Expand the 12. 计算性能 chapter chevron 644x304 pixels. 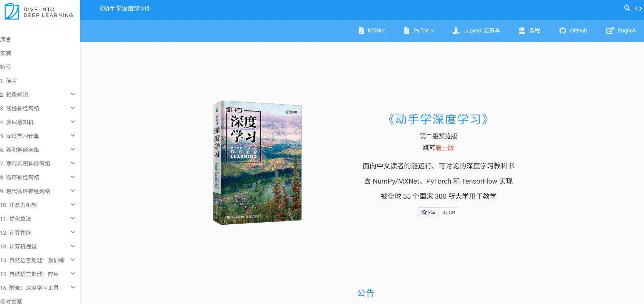[73, 232]
